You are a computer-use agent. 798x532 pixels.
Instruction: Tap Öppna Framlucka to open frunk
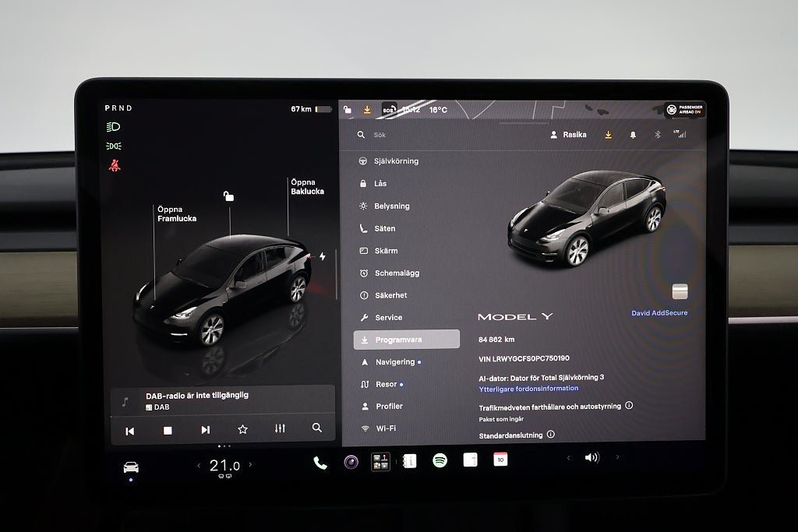pos(177,213)
